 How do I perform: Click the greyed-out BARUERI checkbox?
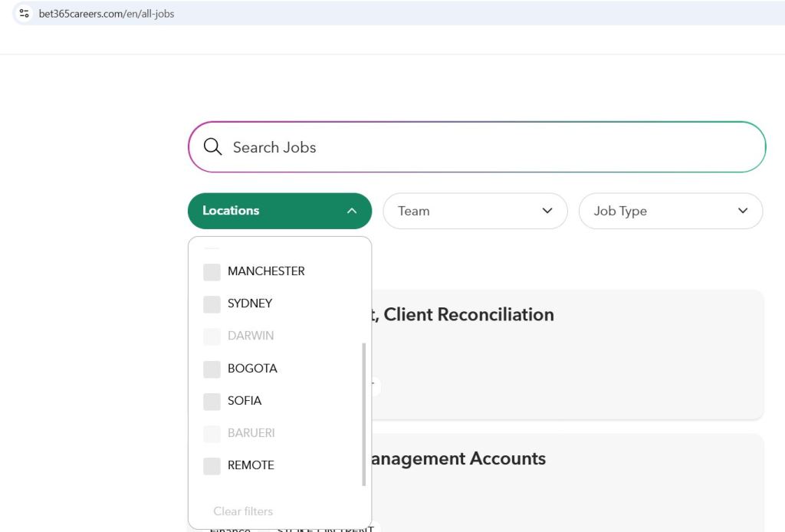pyautogui.click(x=212, y=433)
